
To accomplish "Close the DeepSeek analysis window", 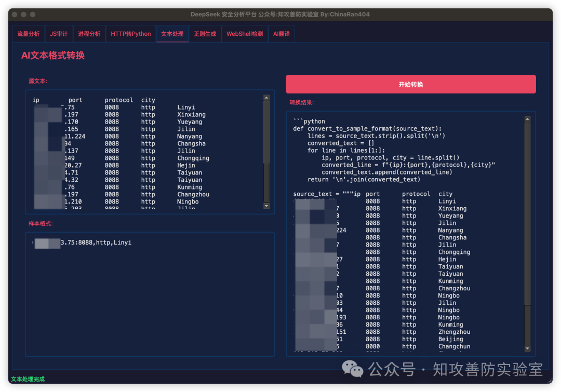I will point(14,15).
